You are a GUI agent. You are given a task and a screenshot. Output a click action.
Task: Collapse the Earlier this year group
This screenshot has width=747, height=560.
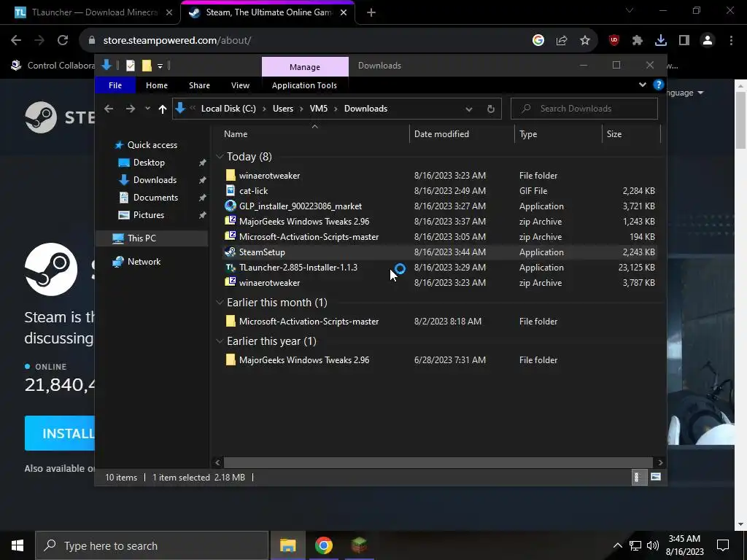(x=220, y=341)
